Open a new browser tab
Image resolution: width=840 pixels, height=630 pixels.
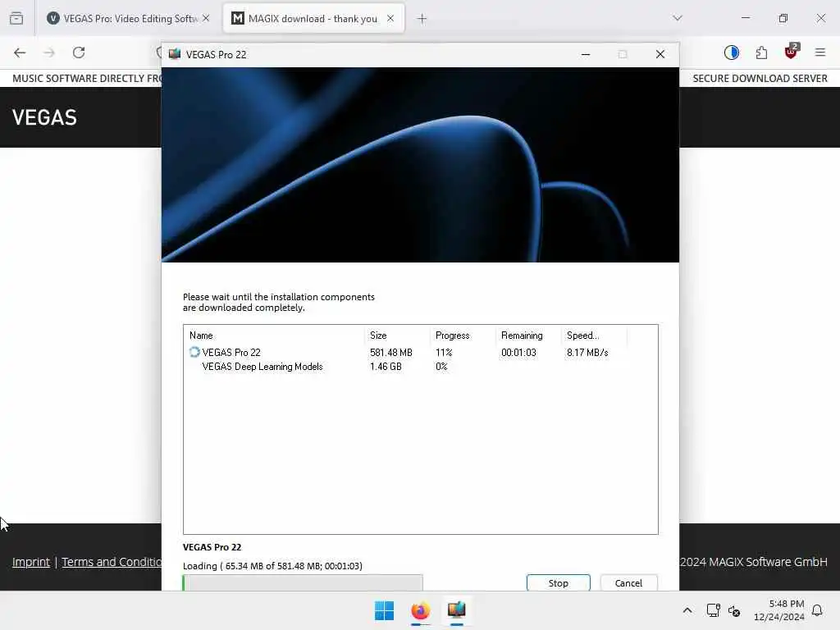coord(422,19)
